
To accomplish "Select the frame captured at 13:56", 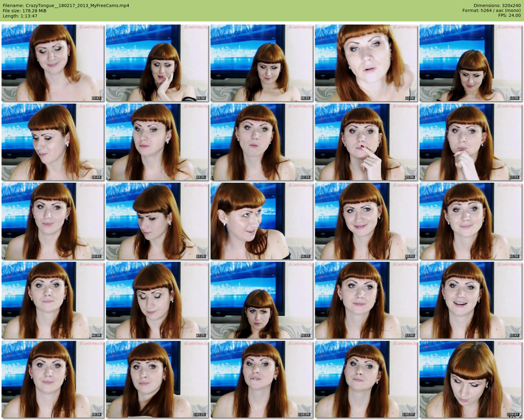I will tap(471, 63).
